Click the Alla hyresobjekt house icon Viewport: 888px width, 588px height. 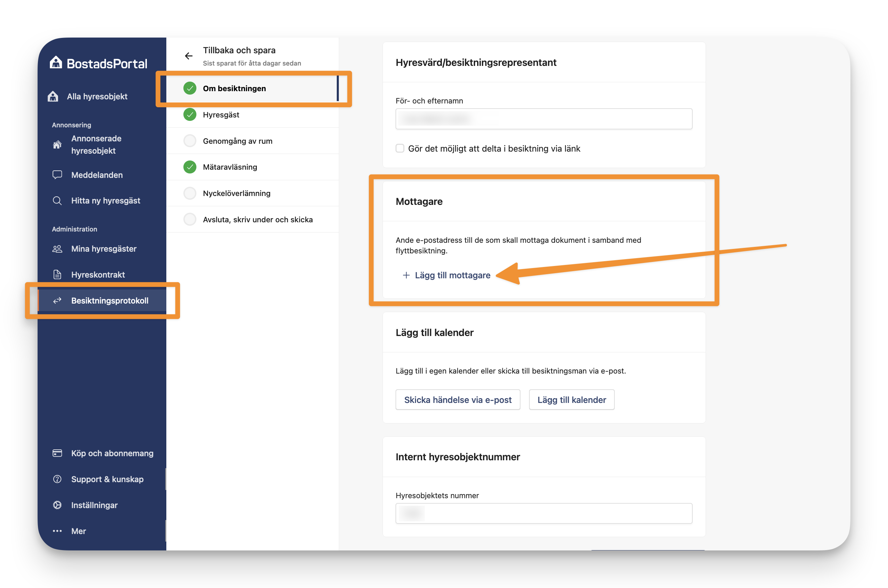(53, 96)
